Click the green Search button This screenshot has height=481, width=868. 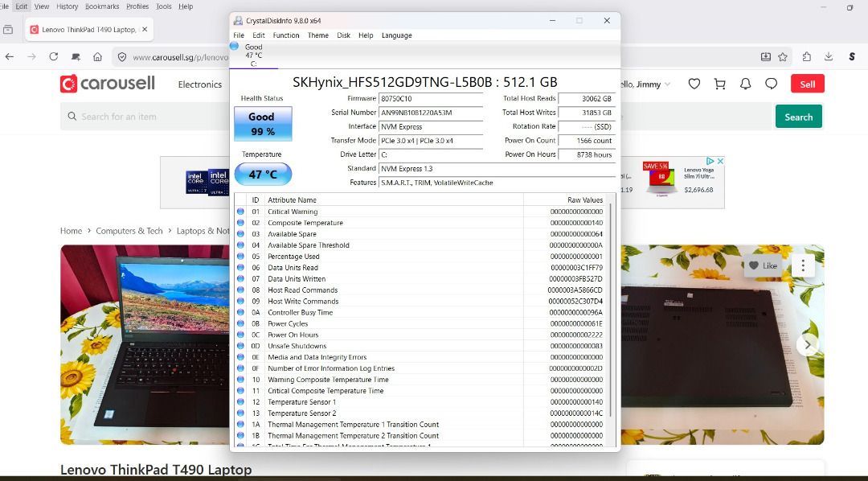click(798, 117)
